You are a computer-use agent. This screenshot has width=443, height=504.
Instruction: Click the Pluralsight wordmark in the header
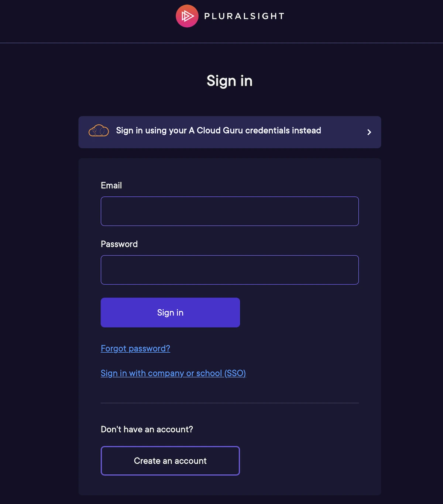tap(244, 16)
